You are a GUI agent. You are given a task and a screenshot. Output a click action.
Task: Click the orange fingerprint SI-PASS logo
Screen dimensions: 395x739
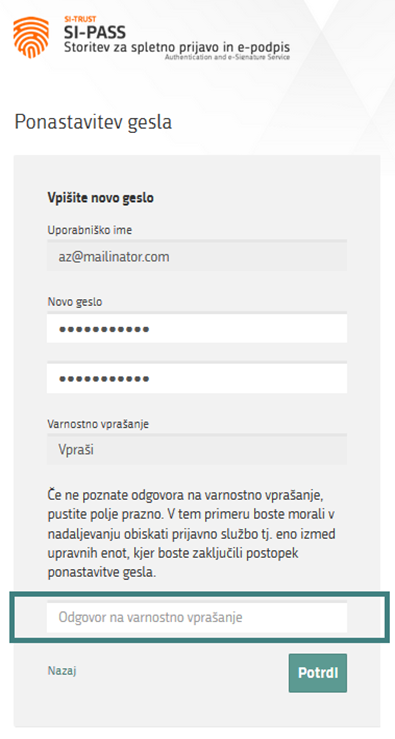click(31, 37)
